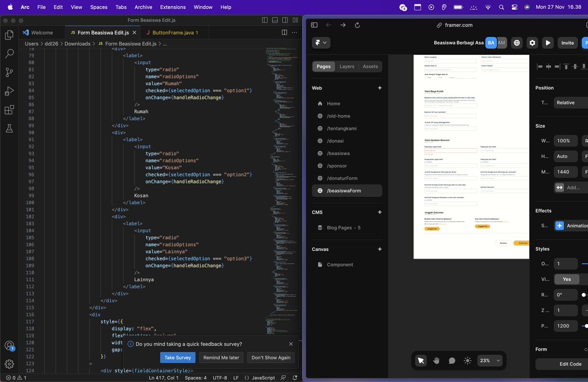The width and height of the screenshot is (588, 382).
Task: Open the editor More Actions ellipsis
Action: (295, 32)
